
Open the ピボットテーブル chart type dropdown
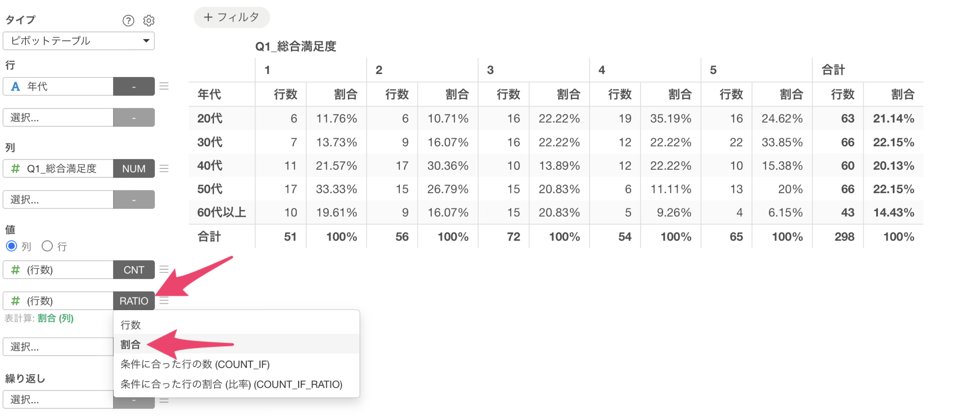tap(79, 41)
